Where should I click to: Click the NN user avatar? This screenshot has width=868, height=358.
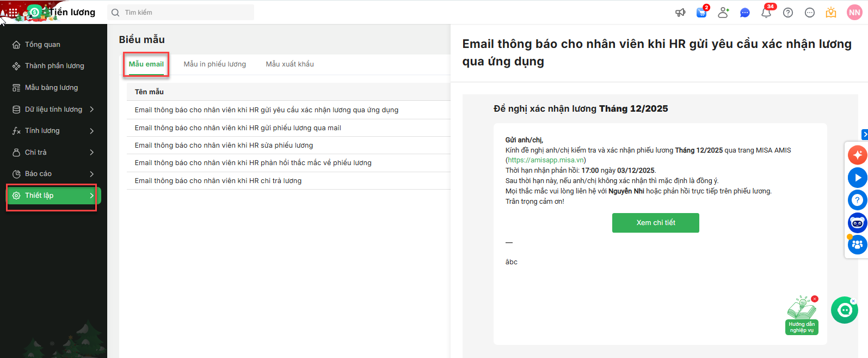[854, 13]
